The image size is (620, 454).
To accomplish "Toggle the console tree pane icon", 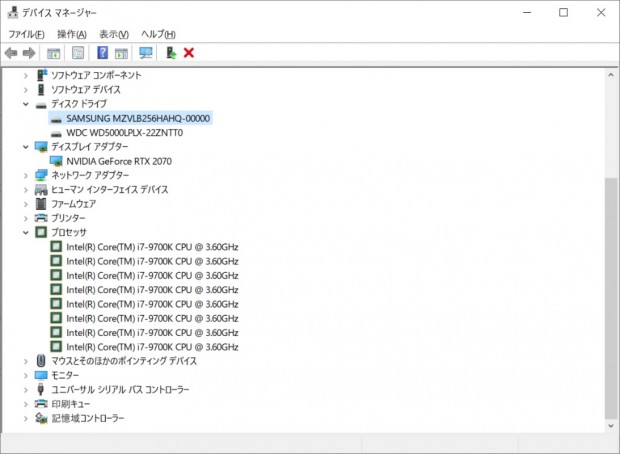I will [x=53, y=53].
